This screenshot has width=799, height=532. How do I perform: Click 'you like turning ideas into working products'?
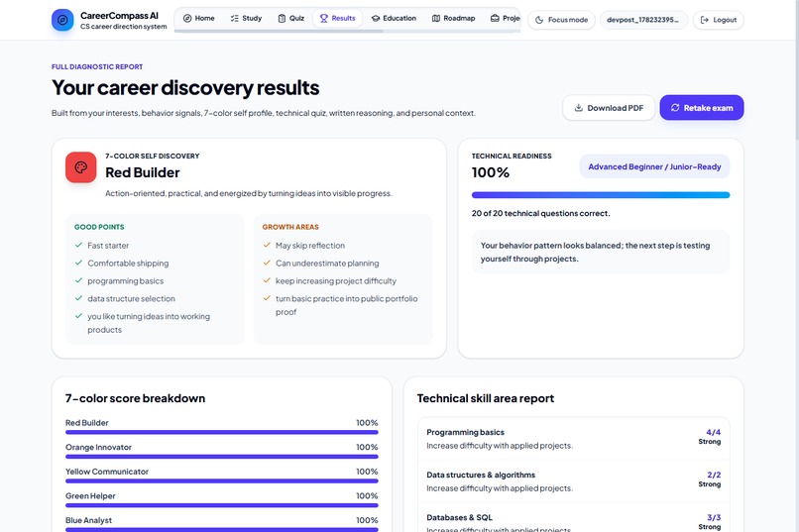click(149, 323)
